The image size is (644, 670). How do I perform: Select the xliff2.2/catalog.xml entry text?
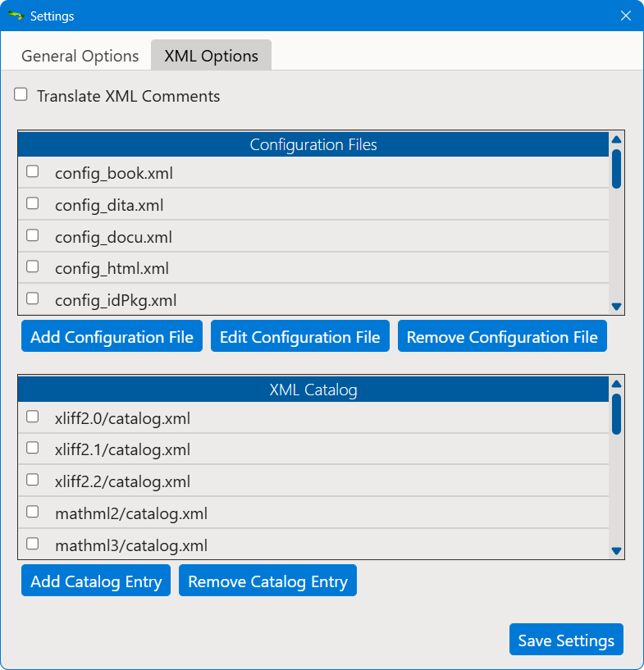pyautogui.click(x=122, y=481)
